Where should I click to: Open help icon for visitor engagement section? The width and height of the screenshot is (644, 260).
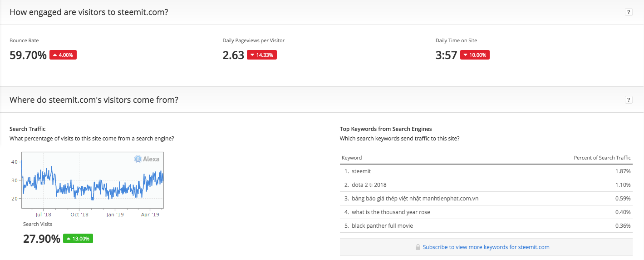pyautogui.click(x=629, y=12)
